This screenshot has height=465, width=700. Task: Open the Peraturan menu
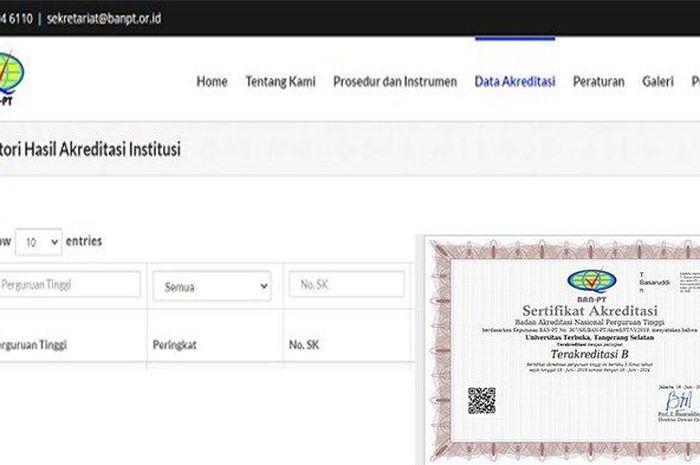tap(599, 82)
